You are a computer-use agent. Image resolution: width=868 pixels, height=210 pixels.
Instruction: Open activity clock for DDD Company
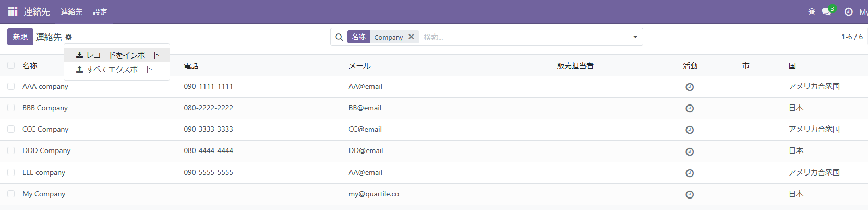[689, 151]
